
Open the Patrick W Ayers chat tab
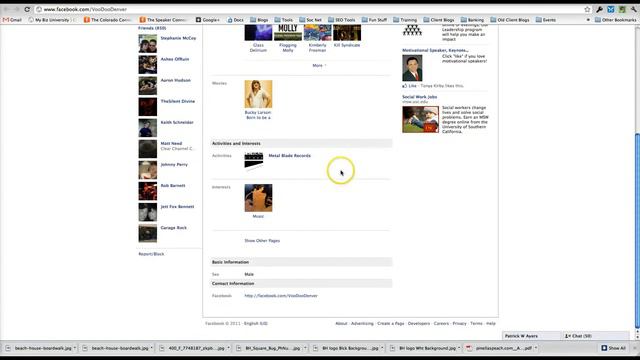tap(531, 336)
